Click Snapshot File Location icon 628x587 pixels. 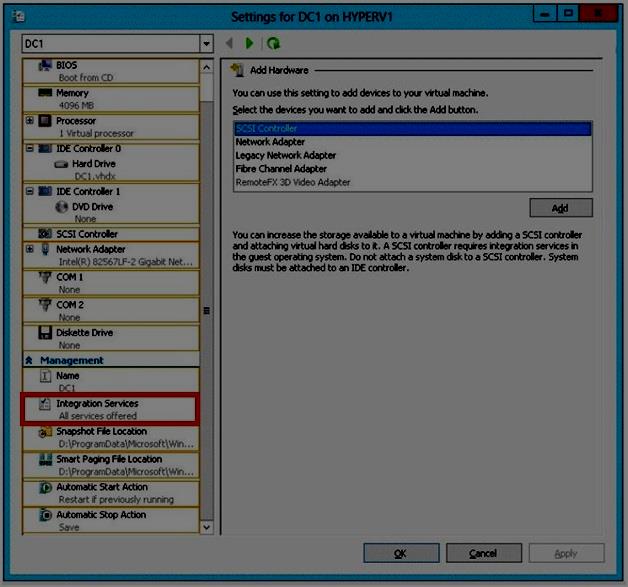(45, 432)
